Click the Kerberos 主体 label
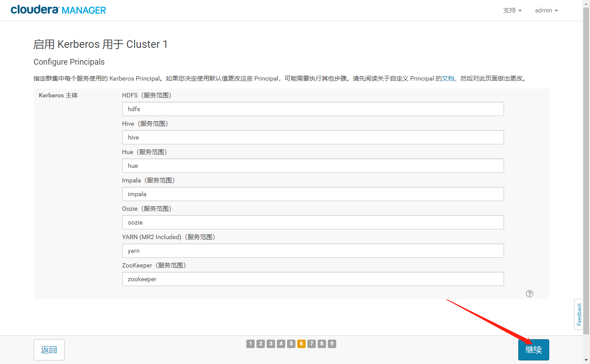Image resolution: width=590 pixels, height=364 pixels. point(58,95)
